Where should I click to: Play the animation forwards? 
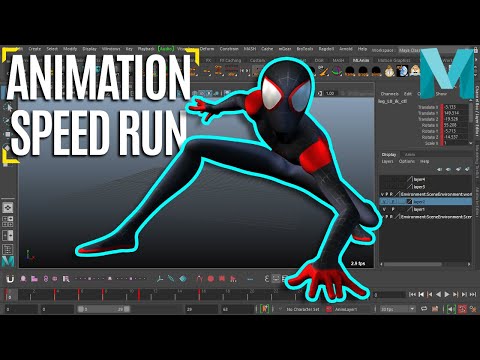point(447,294)
